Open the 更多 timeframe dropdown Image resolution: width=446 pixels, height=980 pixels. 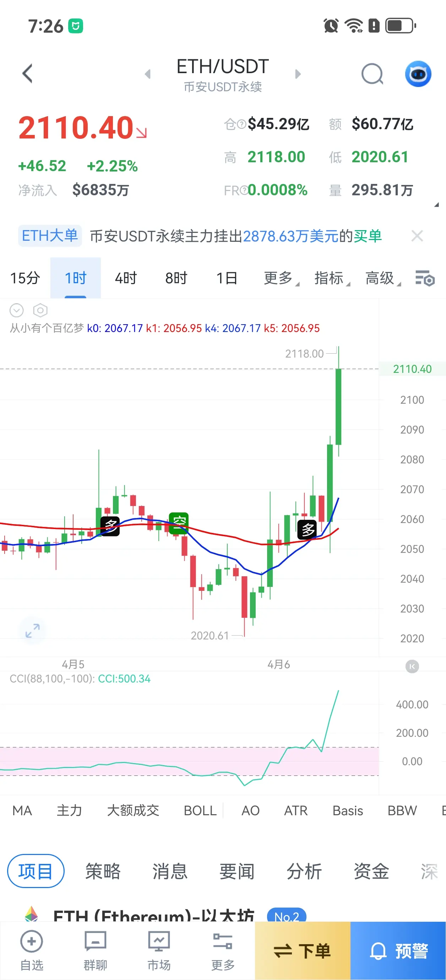click(x=281, y=278)
